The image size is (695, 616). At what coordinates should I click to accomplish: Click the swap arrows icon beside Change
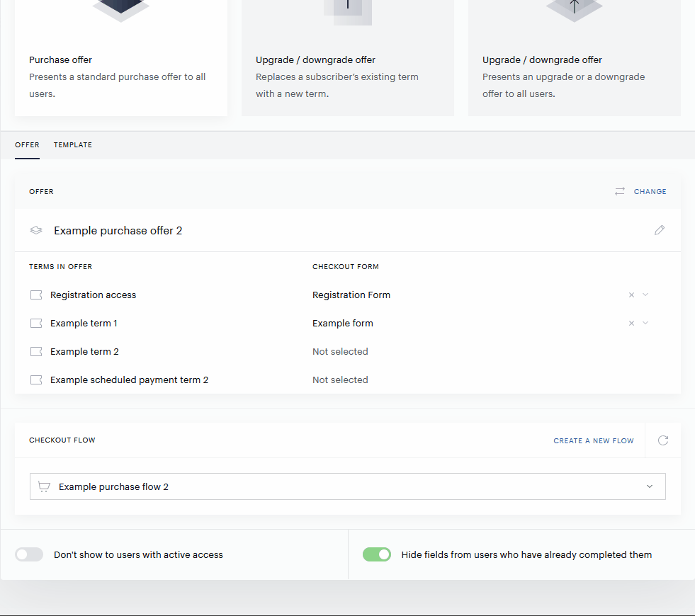(x=620, y=191)
